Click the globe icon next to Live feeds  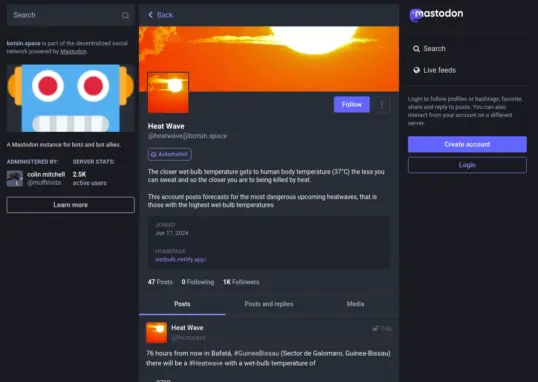tap(416, 70)
